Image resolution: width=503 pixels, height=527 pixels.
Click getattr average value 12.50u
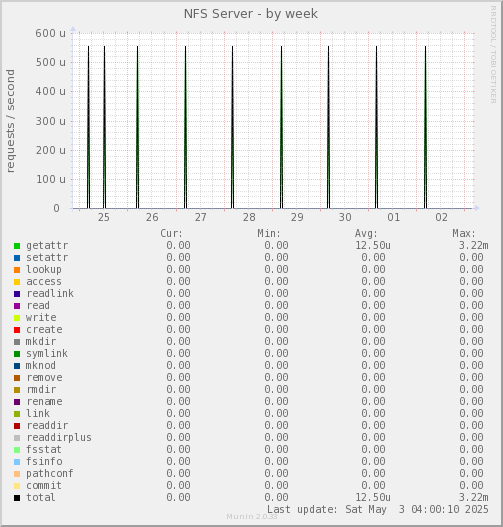[373, 246]
